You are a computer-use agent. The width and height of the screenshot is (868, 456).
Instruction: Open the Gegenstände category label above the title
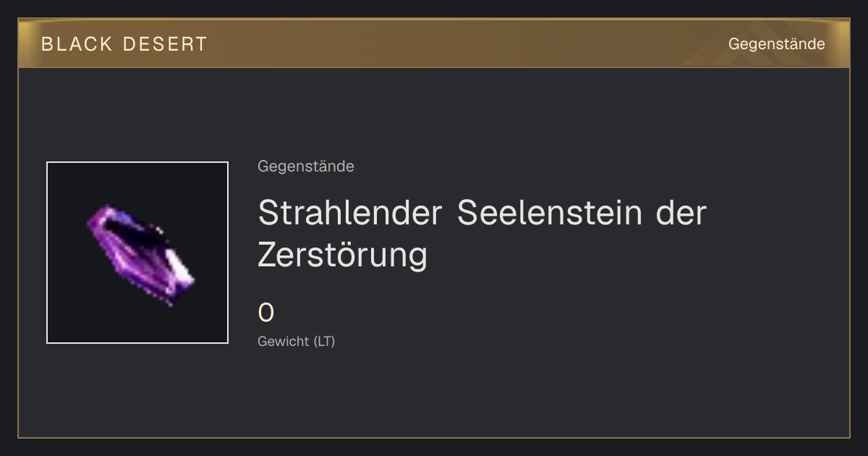click(306, 166)
